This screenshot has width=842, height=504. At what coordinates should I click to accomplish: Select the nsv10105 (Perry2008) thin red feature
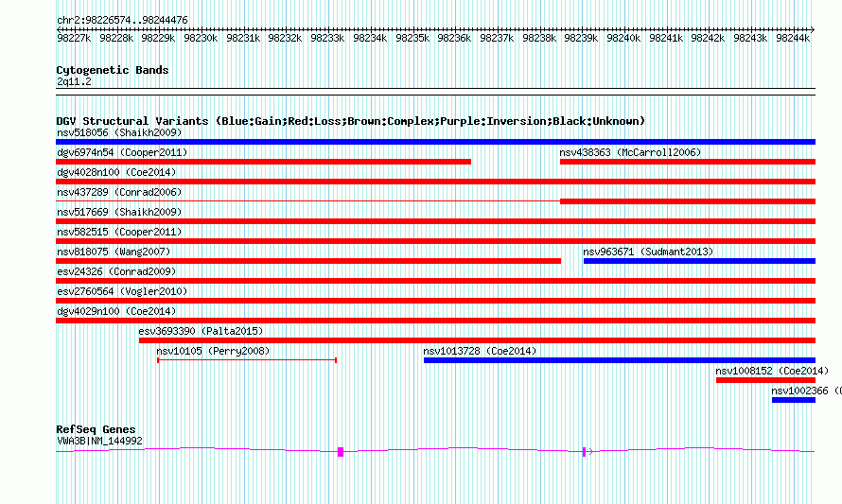point(247,360)
